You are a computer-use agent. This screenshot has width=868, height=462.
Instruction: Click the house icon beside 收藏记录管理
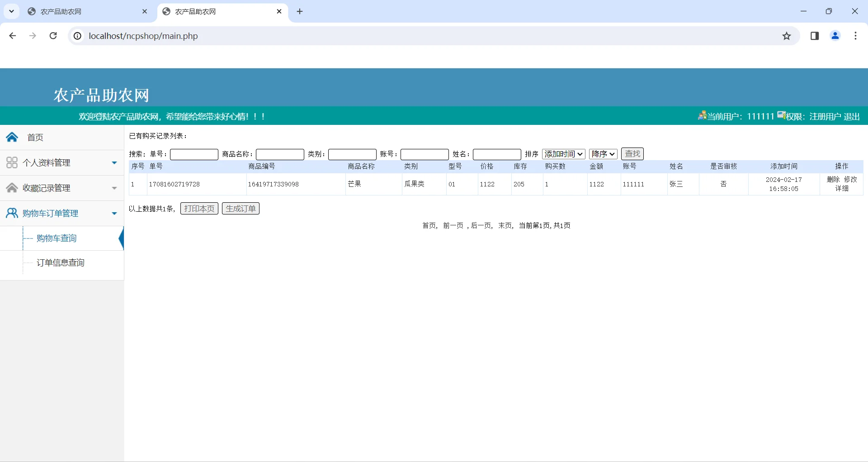(12, 187)
